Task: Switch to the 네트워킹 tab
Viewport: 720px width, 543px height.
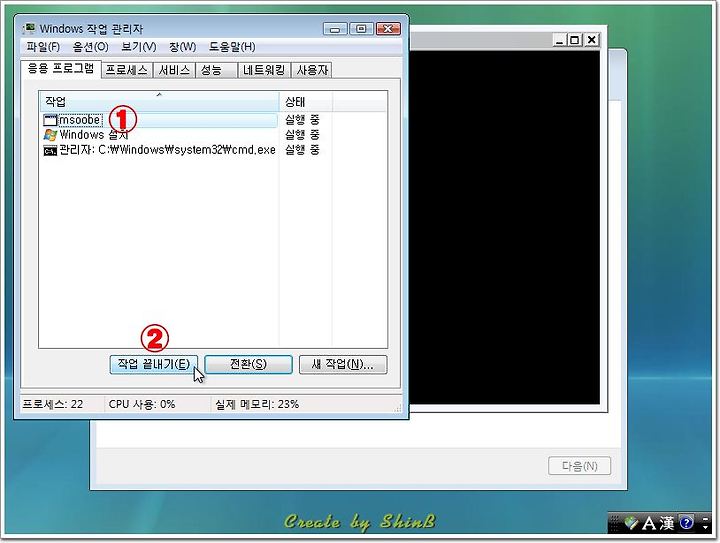Action: click(264, 70)
